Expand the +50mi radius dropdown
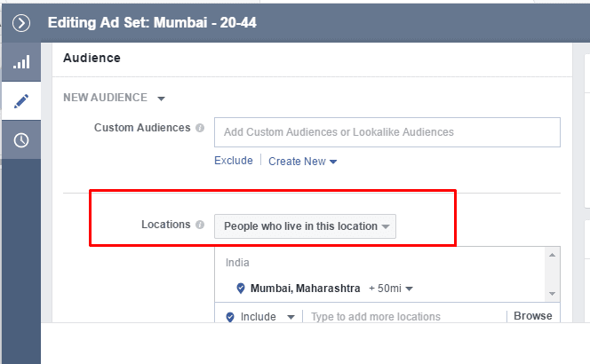 coord(391,289)
